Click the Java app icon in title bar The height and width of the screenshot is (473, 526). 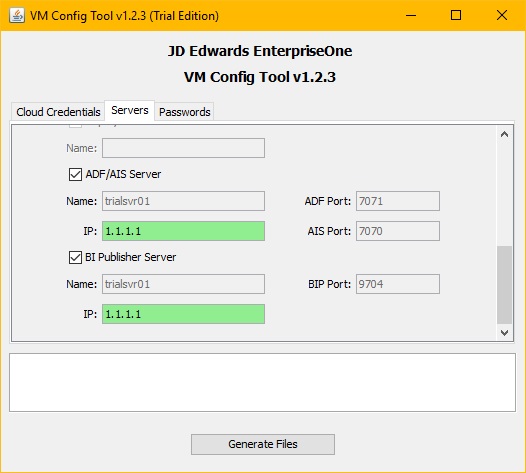[x=17, y=15]
